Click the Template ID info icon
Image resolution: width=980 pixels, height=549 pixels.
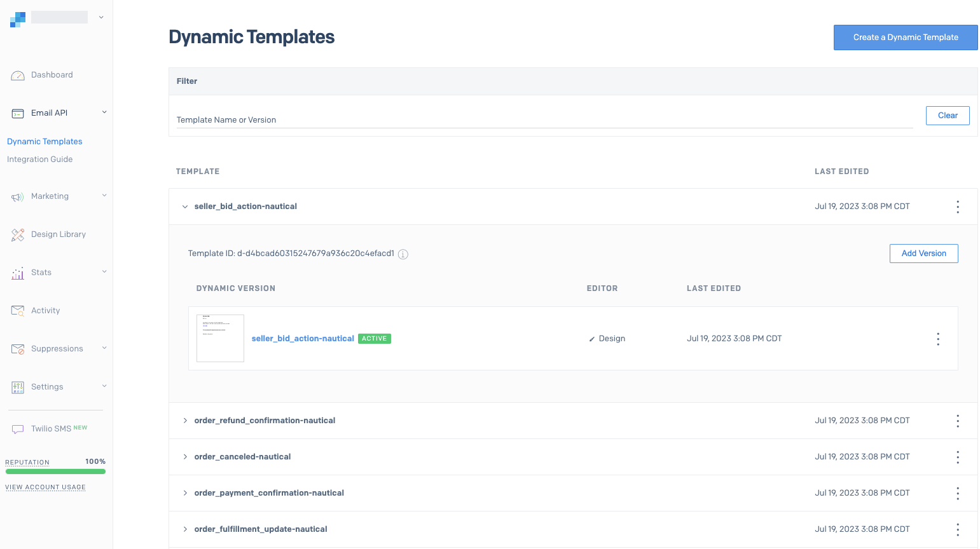click(x=403, y=254)
